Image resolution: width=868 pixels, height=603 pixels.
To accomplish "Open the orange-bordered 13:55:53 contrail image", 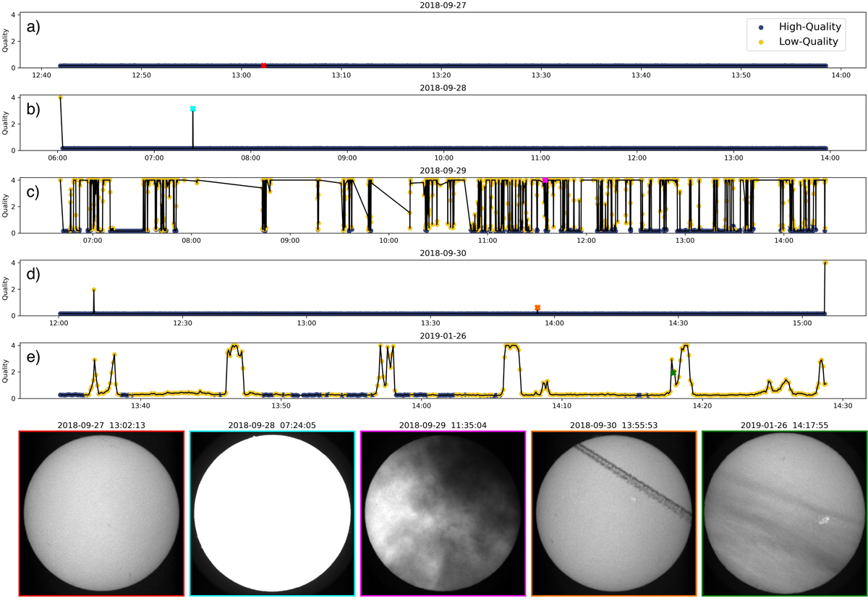I will pos(613,513).
